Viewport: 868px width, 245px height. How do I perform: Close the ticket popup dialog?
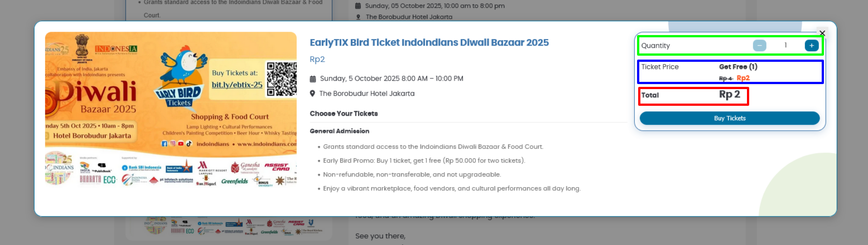click(x=822, y=33)
